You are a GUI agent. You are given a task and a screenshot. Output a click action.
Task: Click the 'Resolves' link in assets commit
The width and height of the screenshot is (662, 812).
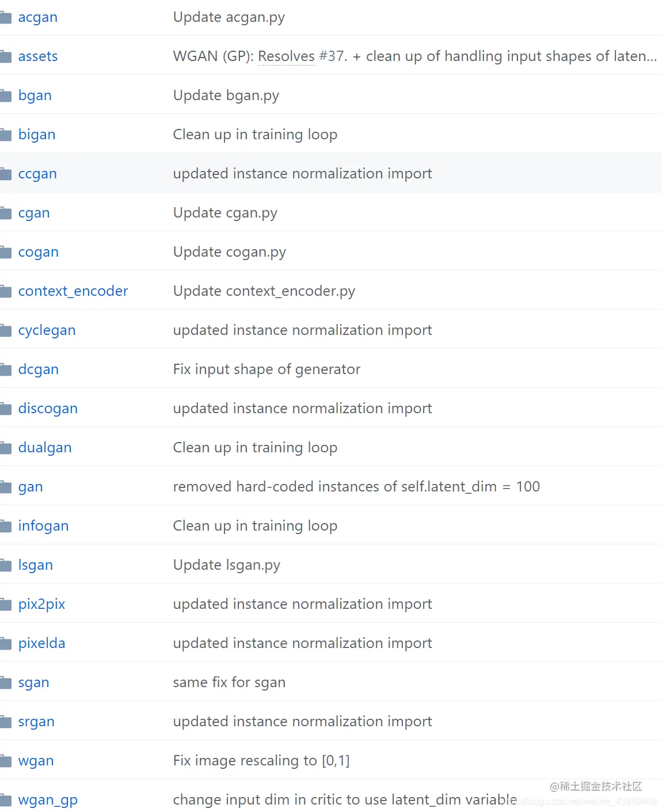click(286, 56)
